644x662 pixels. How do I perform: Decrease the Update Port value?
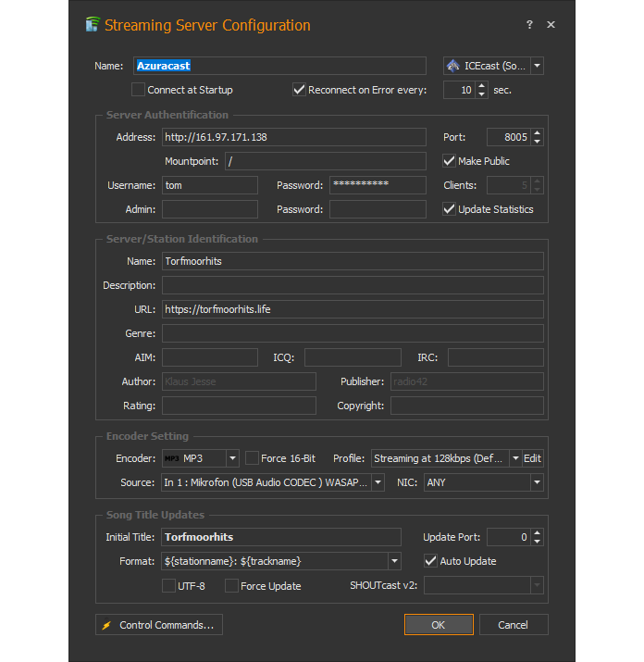pyautogui.click(x=537, y=541)
